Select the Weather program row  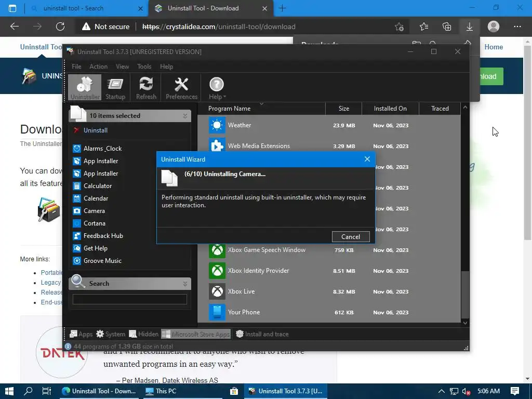329,125
